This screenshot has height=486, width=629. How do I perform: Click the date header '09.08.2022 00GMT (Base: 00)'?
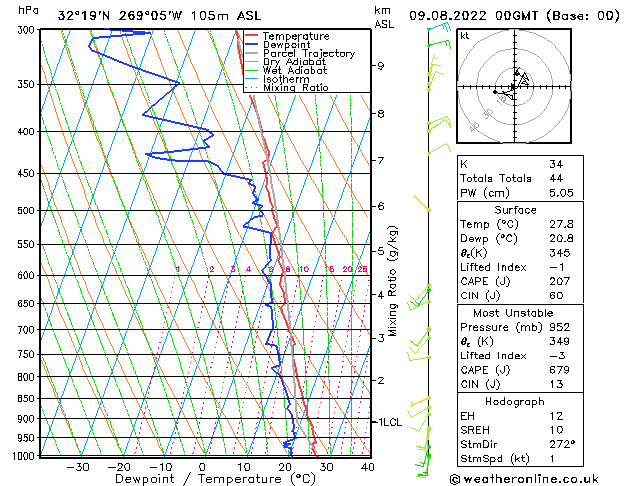tap(514, 16)
